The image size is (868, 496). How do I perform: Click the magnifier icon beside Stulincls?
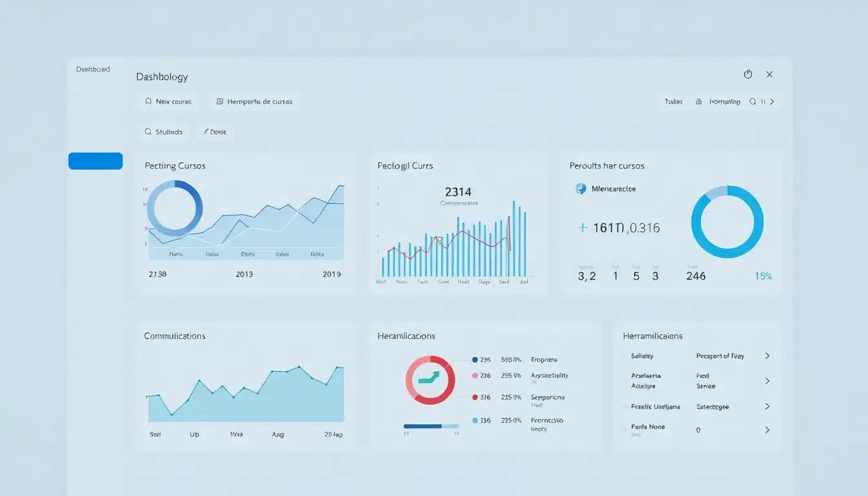pos(148,132)
